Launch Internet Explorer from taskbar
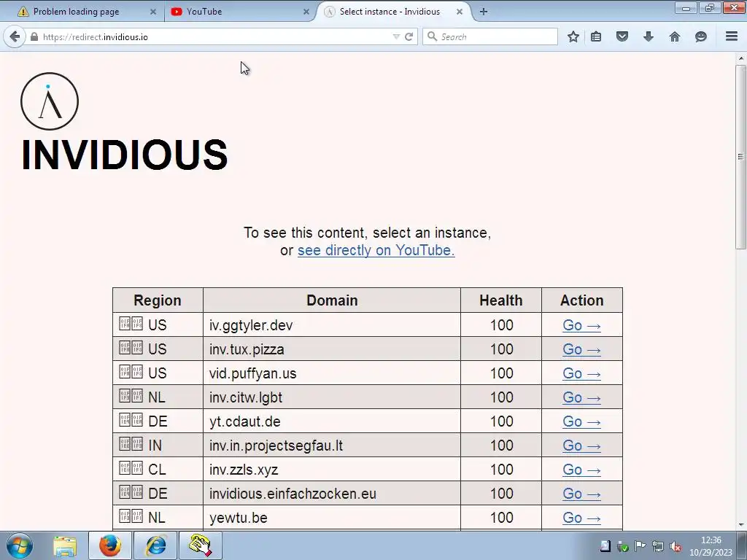Viewport: 747px width, 560px height. click(x=155, y=545)
